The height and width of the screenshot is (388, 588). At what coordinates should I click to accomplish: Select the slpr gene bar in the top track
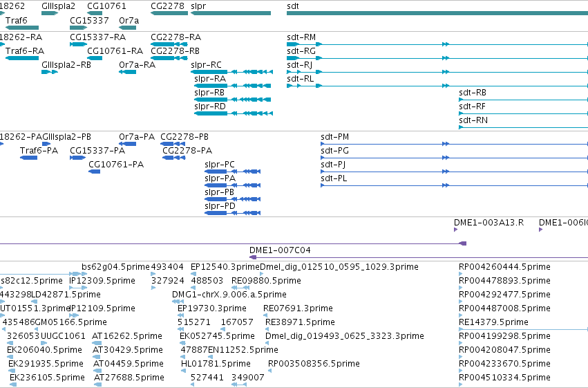click(x=231, y=13)
